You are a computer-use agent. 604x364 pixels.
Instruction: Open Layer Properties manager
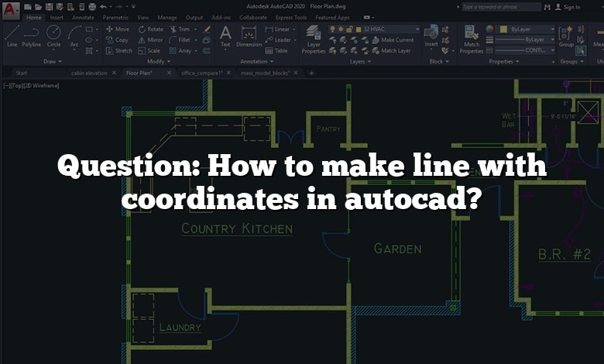tap(314, 39)
